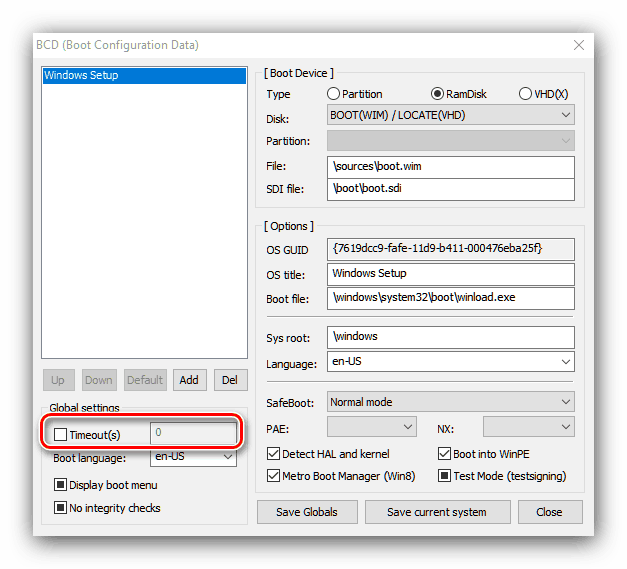The height and width of the screenshot is (569, 627).
Task: Click the Sys root field
Action: tap(451, 337)
